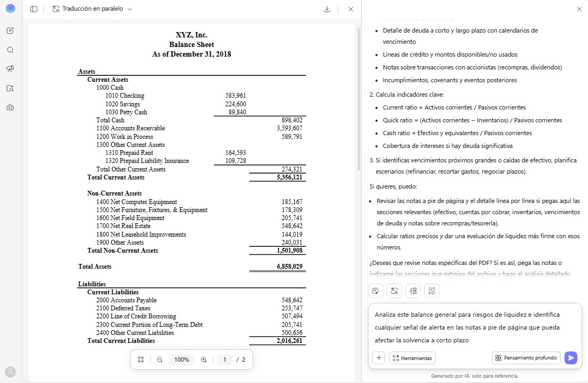The height and width of the screenshot is (383, 588).
Task: Open Traducción en paralelo dropdown
Action: (x=92, y=9)
